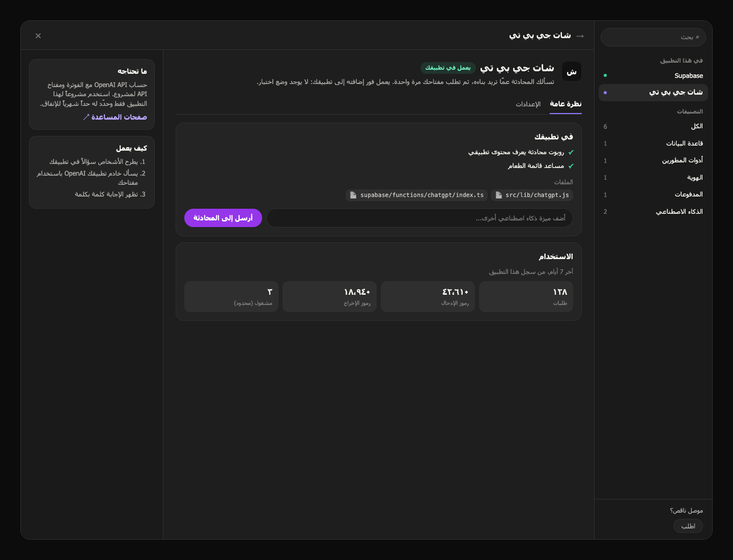
Task: Click the file icon of supabase/functions/chatgpt/index.ts
Action: (x=353, y=195)
